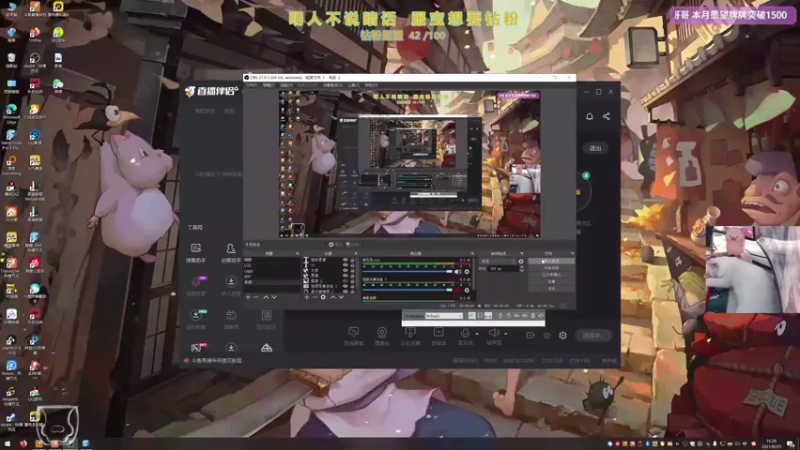Open Settings from the OBS controls dock
Image resolution: width=800 pixels, height=450 pixels.
(x=551, y=282)
